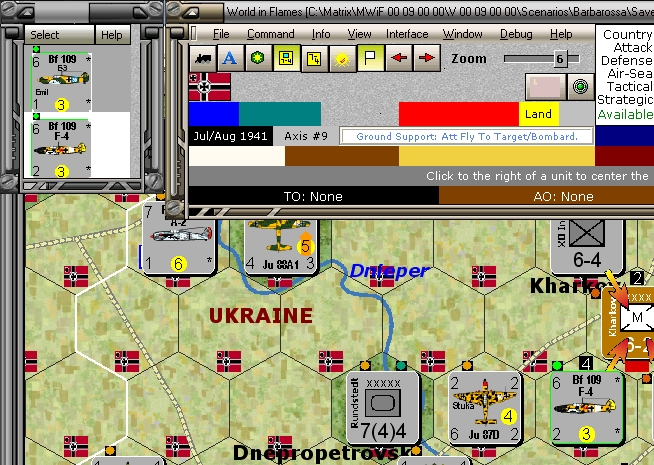Click the Jul/Aug 1941 turn label
This screenshot has height=465, width=654.
(x=231, y=136)
